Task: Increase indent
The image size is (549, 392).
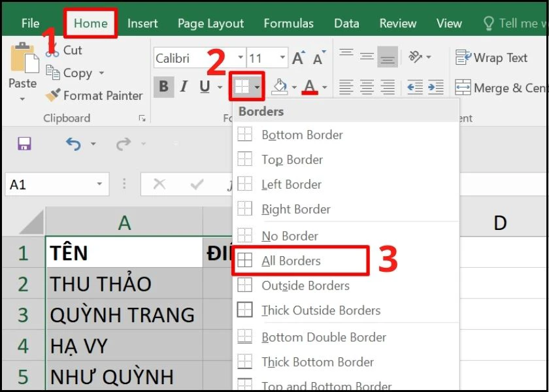Action: pos(436,87)
